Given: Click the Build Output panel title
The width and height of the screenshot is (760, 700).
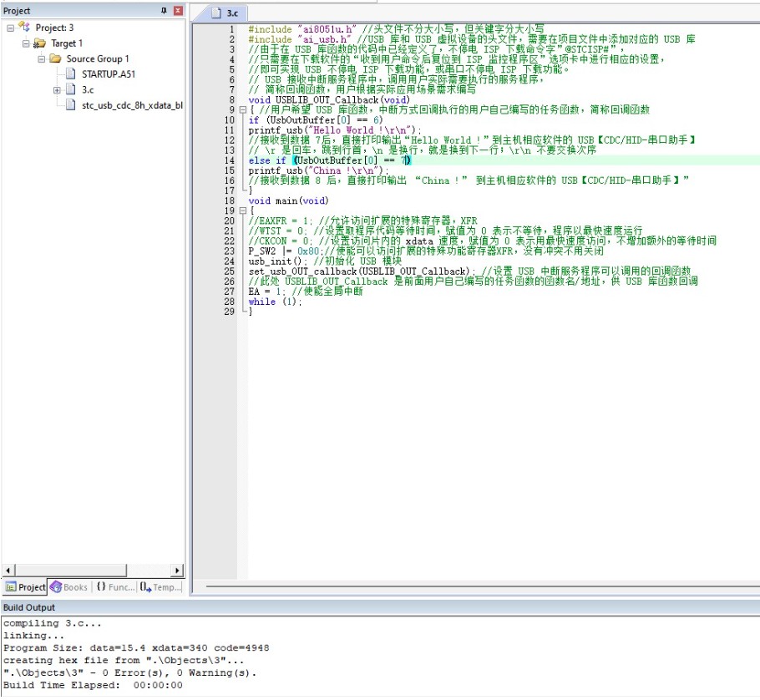Looking at the screenshot, I should click(29, 607).
